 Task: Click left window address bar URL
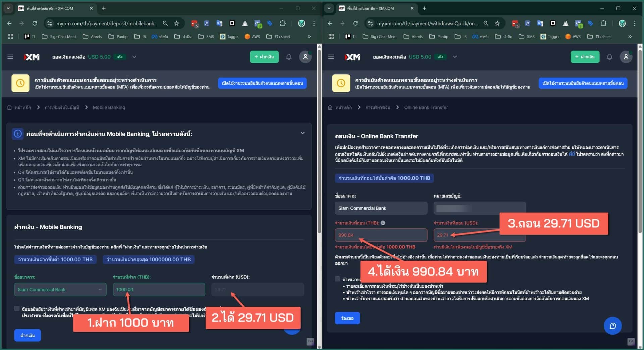(x=107, y=23)
